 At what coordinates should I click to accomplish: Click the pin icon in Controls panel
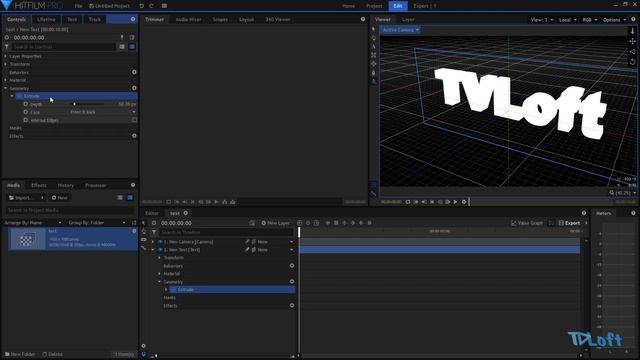tap(122, 37)
